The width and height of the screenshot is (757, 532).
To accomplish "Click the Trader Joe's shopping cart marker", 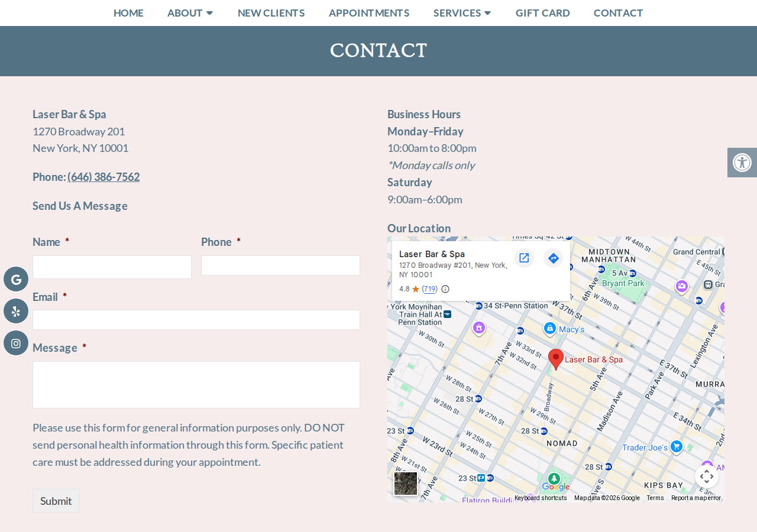I will (677, 447).
